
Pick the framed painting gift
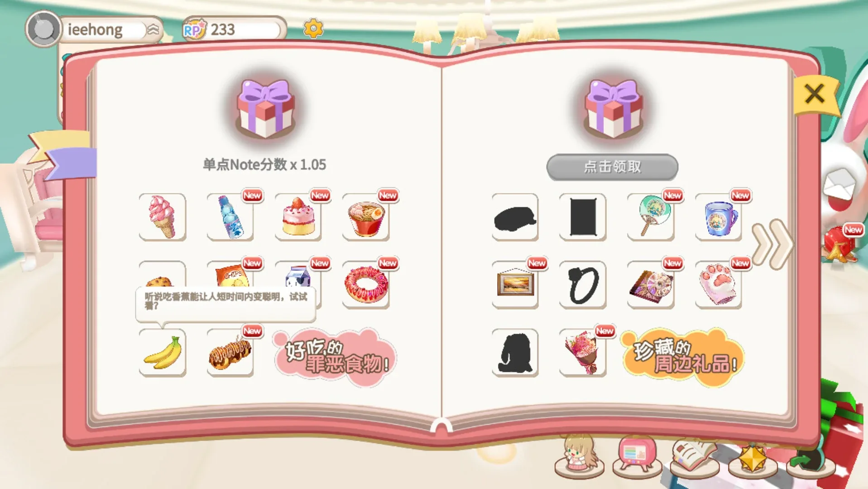click(x=515, y=285)
